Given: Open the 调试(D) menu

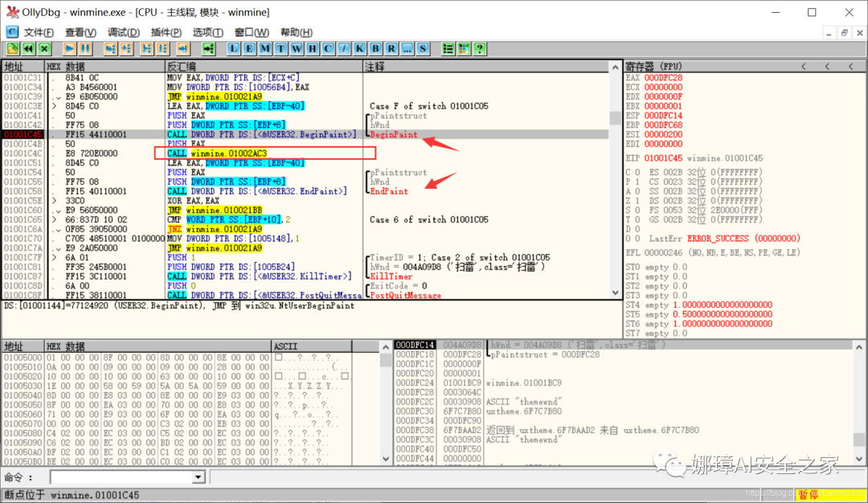Looking at the screenshot, I should [124, 33].
